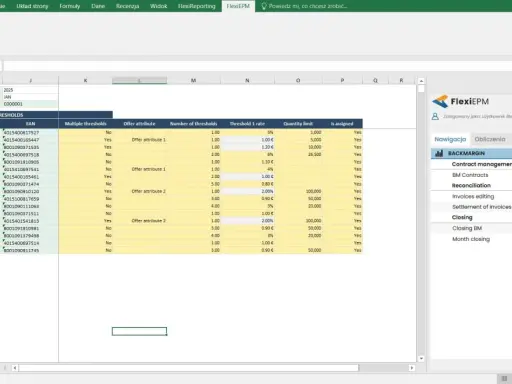Select column R header
This screenshot has width=512, height=384.
(x=401, y=80)
